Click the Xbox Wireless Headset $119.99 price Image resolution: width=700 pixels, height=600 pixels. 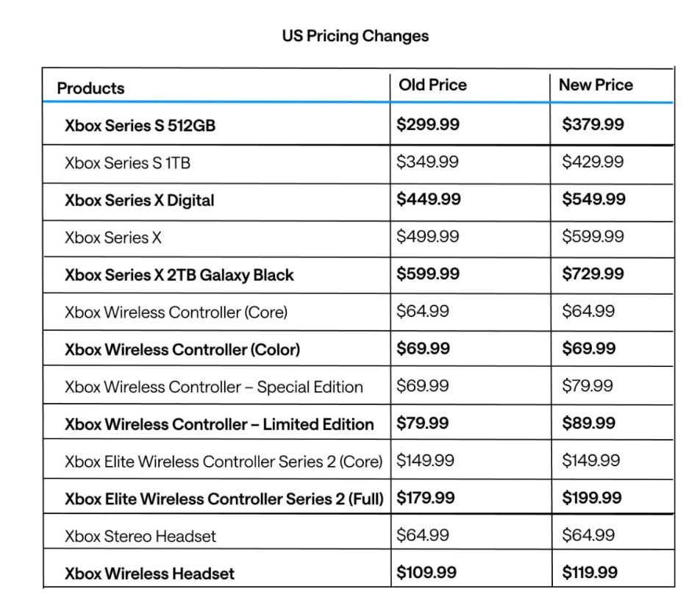click(590, 572)
